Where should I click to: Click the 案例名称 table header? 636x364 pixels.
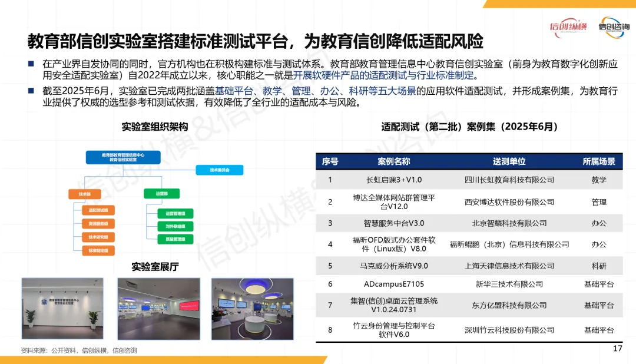(x=393, y=161)
